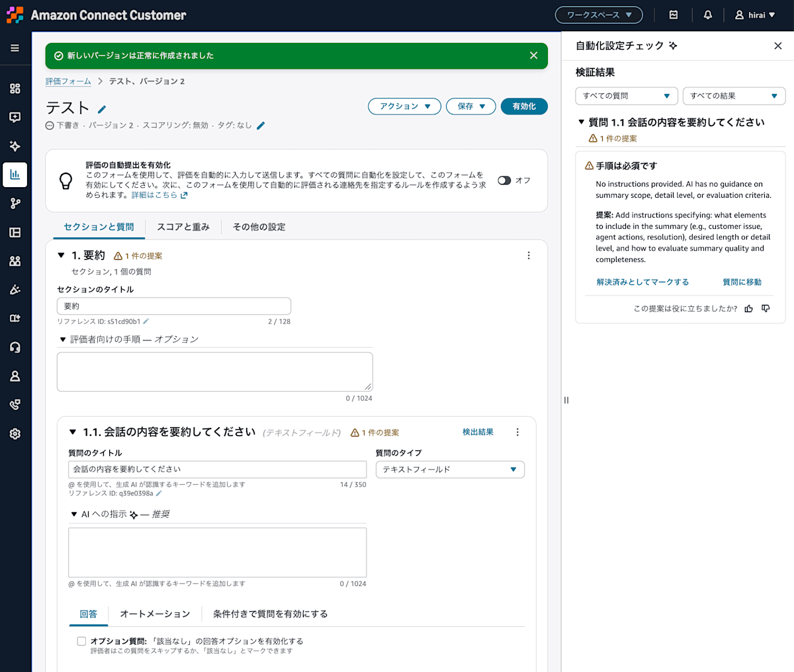Viewport: 794px width, 672px height.
Task: Select the オートメーション tab
Action: pos(155,614)
